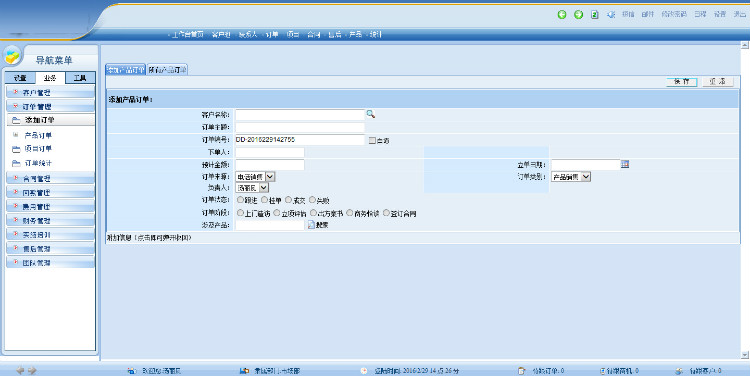Click the department icon in status bar

click(x=244, y=371)
